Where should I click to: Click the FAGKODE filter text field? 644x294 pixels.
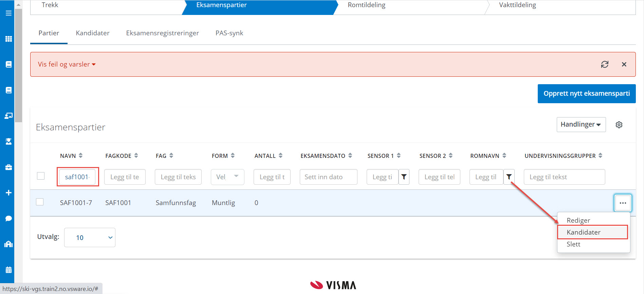coord(125,177)
